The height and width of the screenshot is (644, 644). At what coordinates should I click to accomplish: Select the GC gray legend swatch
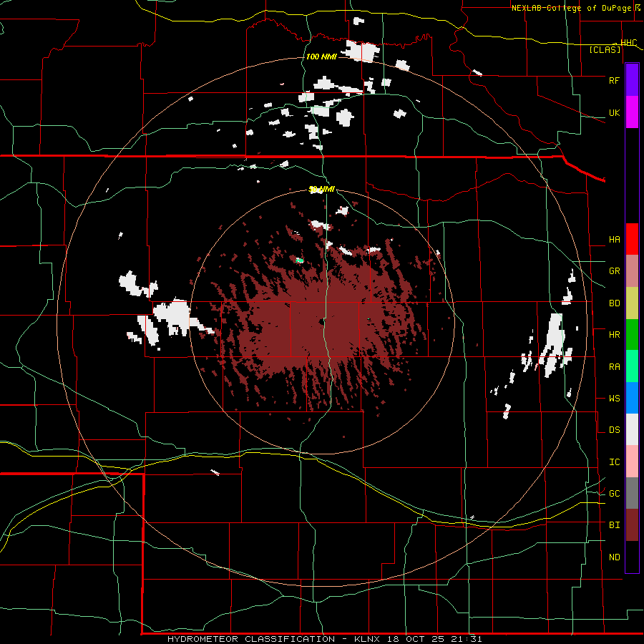point(632,493)
